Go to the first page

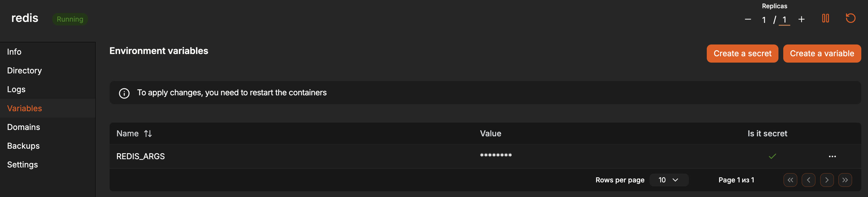790,180
